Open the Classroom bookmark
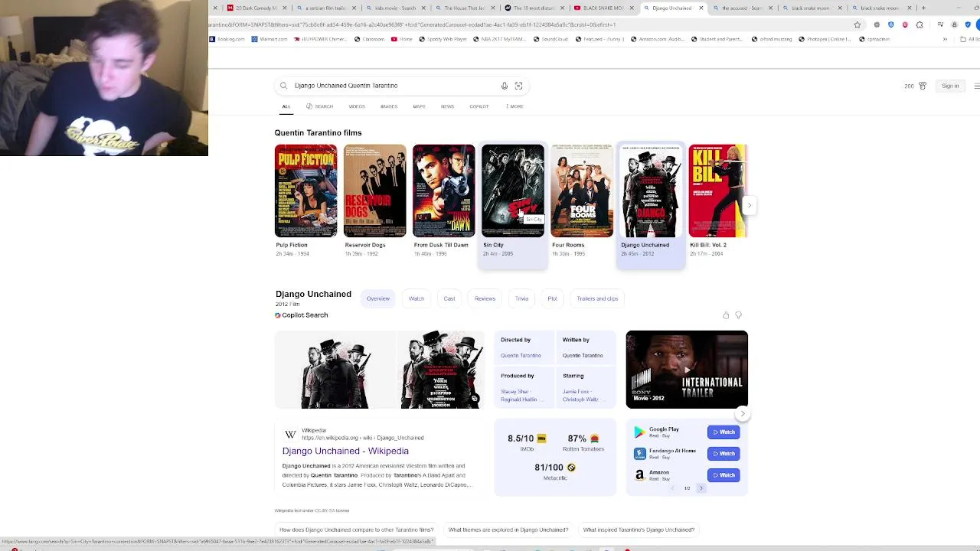 (x=369, y=39)
